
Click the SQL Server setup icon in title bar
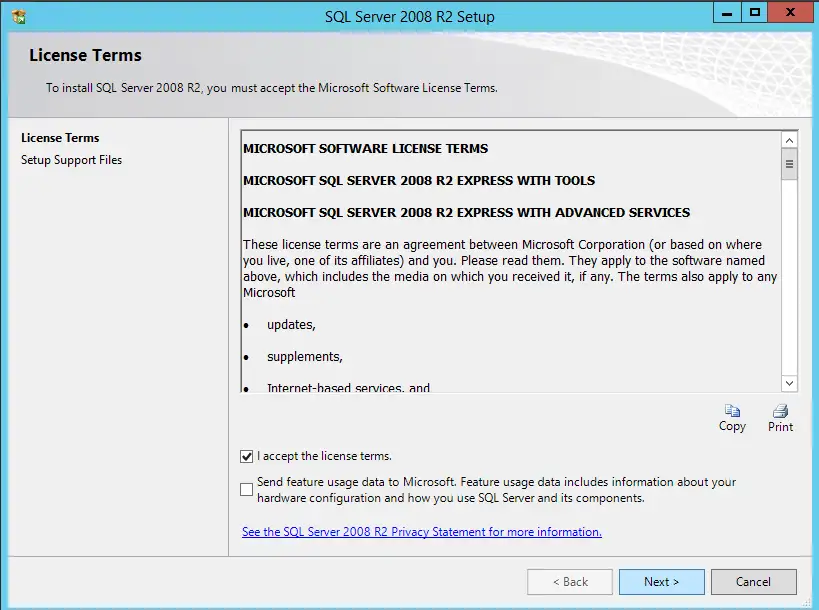(19, 17)
